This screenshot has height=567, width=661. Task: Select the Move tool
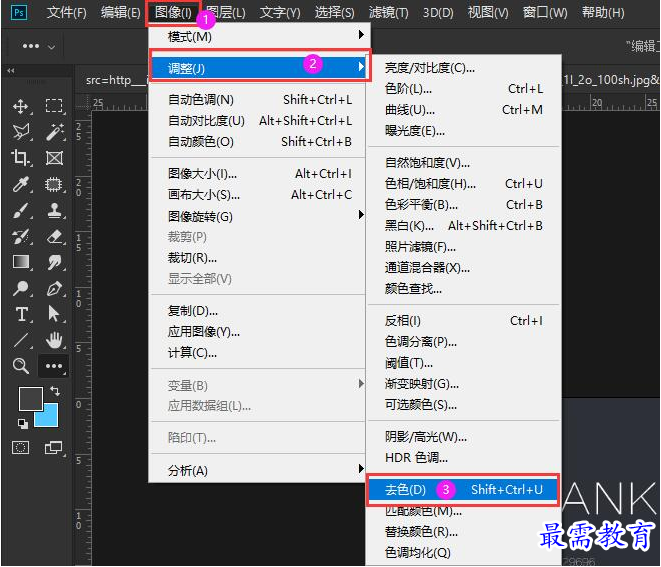point(21,106)
